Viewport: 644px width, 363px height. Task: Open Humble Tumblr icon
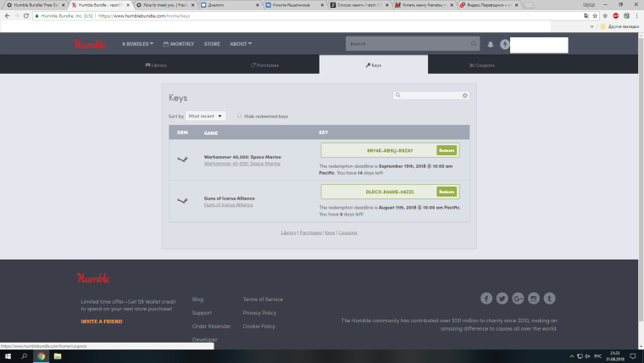pos(550,299)
